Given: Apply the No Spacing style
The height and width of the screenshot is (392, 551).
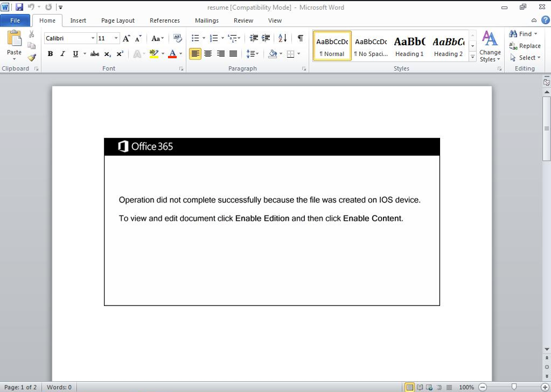Looking at the screenshot, I should click(x=371, y=46).
